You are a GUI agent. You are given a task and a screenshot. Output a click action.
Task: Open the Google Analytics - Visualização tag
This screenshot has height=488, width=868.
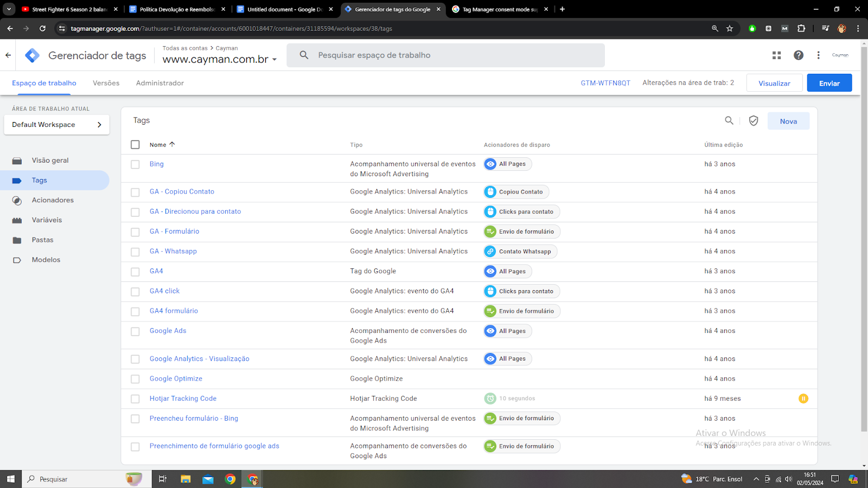point(200,359)
